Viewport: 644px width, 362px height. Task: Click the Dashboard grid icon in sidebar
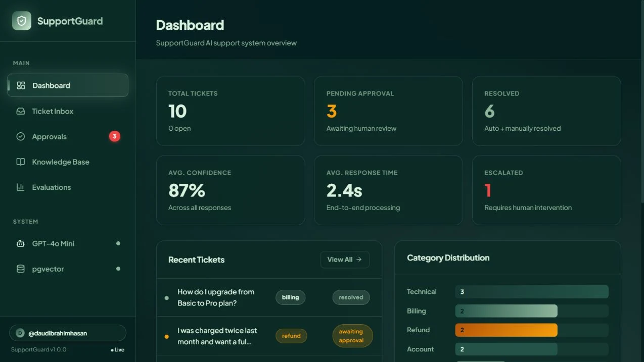point(21,85)
